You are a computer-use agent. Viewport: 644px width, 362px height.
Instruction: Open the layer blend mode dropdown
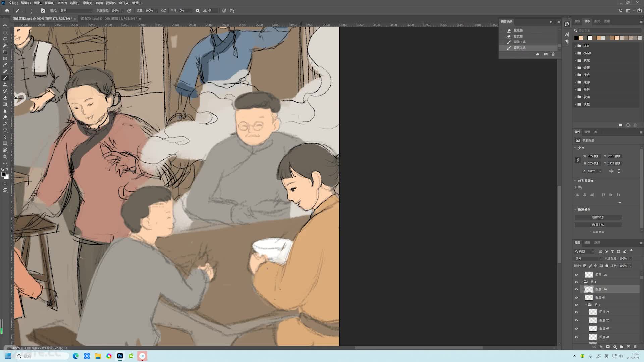(x=588, y=259)
